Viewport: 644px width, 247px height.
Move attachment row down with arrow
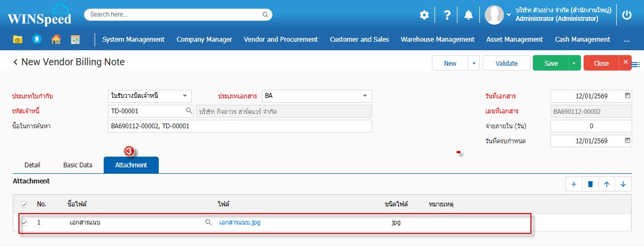(x=623, y=184)
